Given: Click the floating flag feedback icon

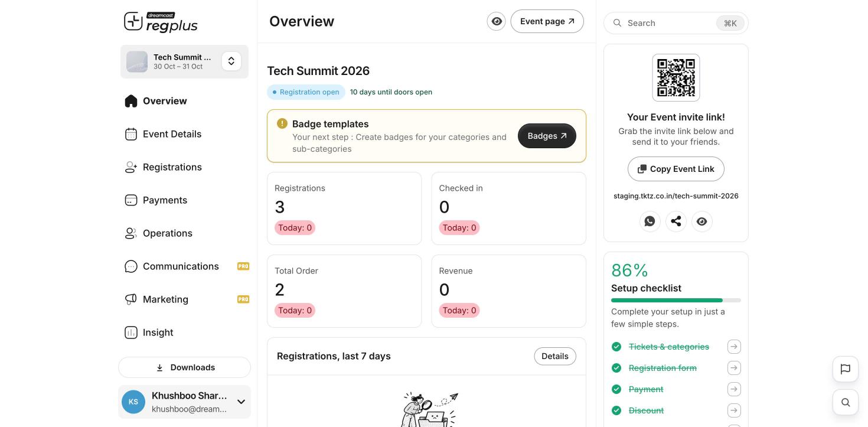Looking at the screenshot, I should click(846, 369).
